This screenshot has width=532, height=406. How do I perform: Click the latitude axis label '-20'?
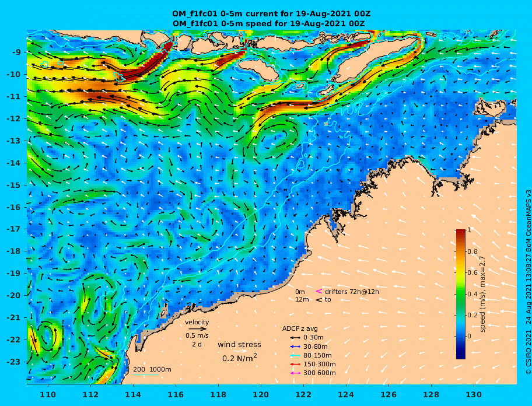tap(14, 295)
